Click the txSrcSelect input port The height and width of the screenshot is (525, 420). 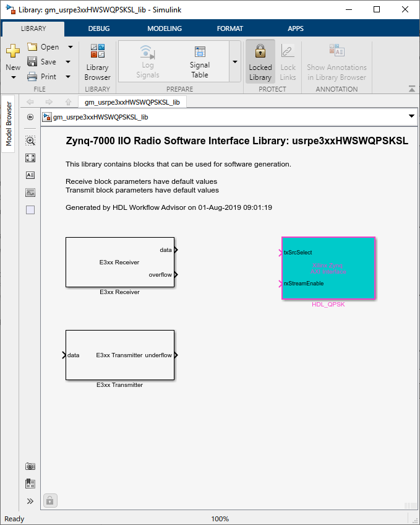pyautogui.click(x=281, y=253)
